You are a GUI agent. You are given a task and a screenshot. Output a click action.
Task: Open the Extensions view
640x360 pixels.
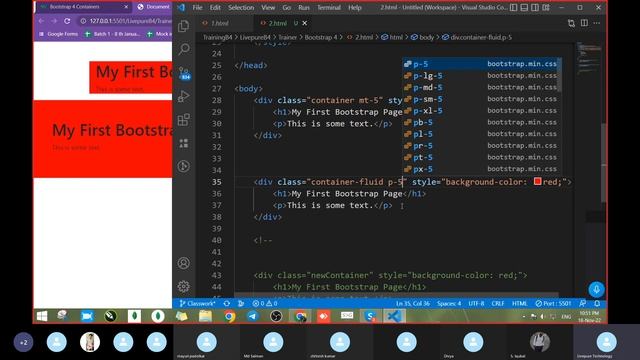click(x=184, y=120)
